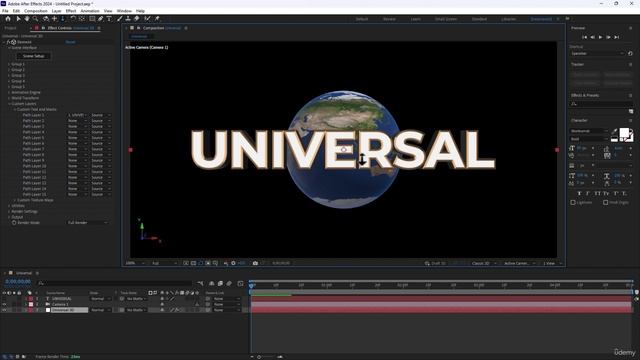This screenshot has height=360, width=640.
Task: Expand the Animation Engine section
Action: (x=9, y=93)
